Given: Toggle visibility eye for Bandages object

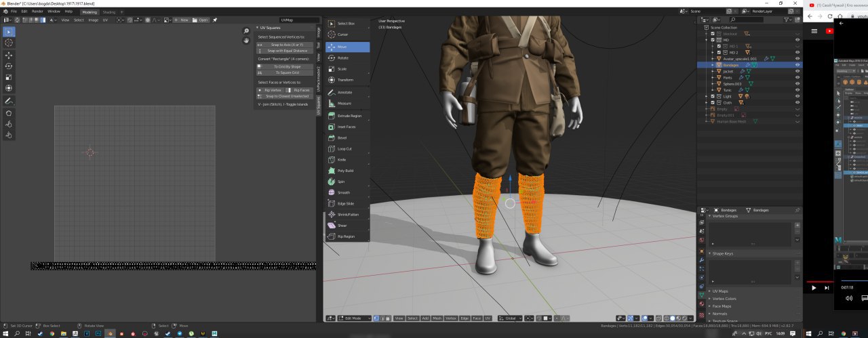Looking at the screenshot, I should 797,65.
